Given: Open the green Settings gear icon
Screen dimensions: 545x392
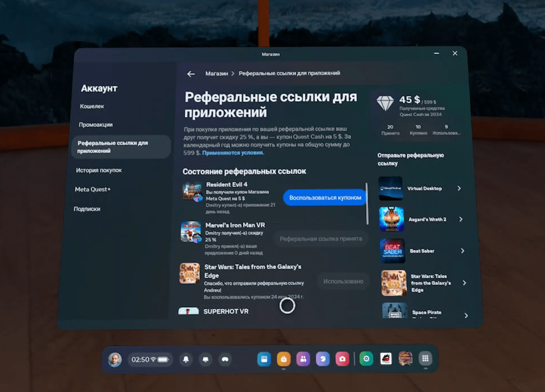Looking at the screenshot, I should click(x=366, y=359).
